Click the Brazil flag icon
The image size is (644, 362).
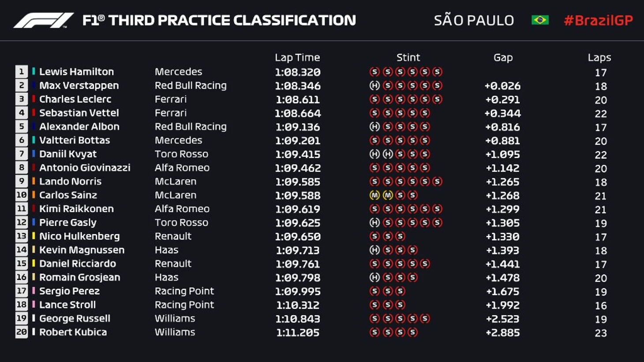click(540, 20)
